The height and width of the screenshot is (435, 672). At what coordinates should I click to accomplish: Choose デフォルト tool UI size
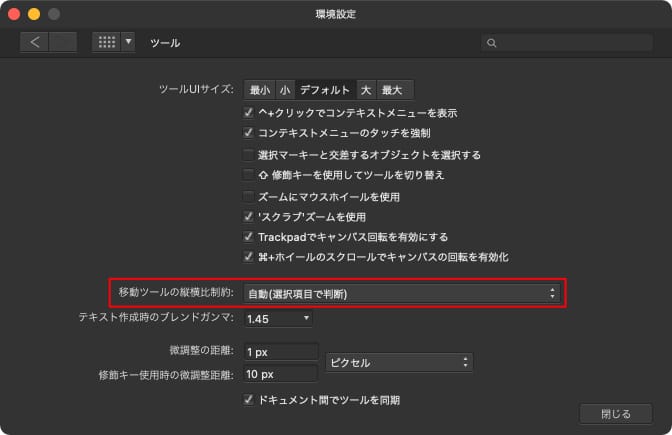pos(325,90)
